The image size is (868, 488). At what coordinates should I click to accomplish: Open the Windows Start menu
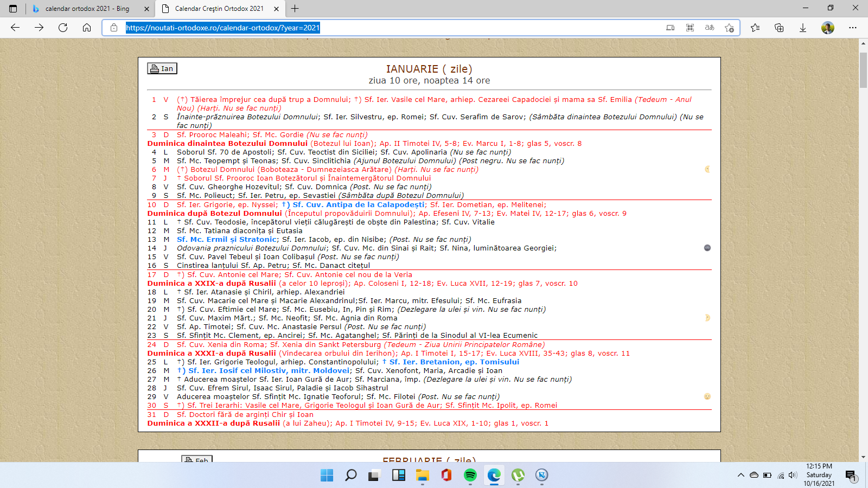click(x=327, y=475)
